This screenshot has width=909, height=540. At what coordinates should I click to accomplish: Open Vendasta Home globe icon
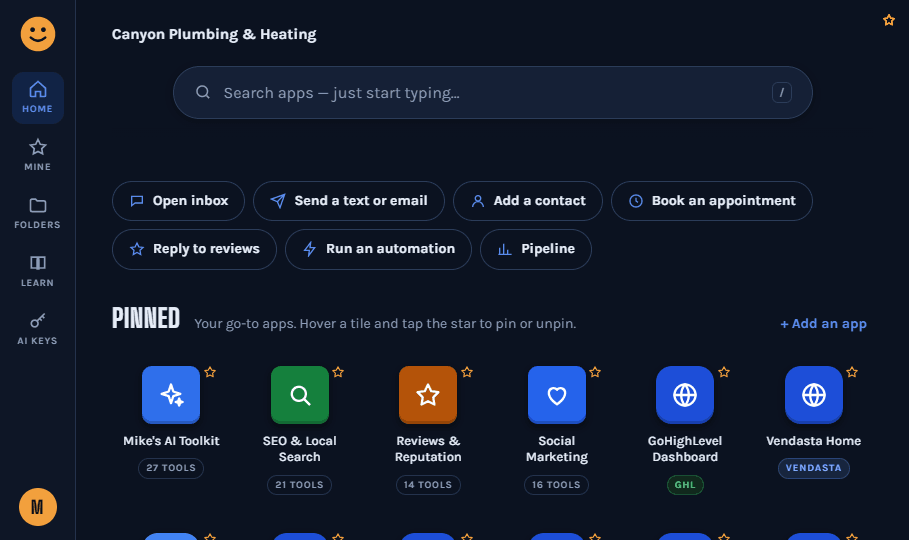(x=814, y=395)
